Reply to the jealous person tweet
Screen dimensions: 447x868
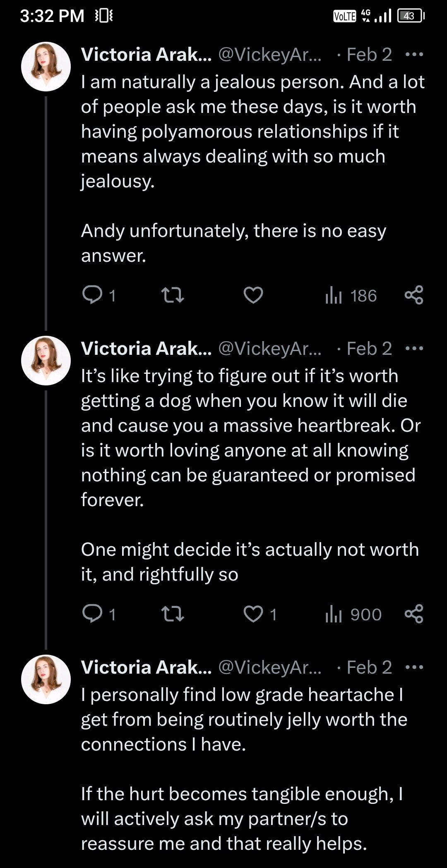pos(92,295)
